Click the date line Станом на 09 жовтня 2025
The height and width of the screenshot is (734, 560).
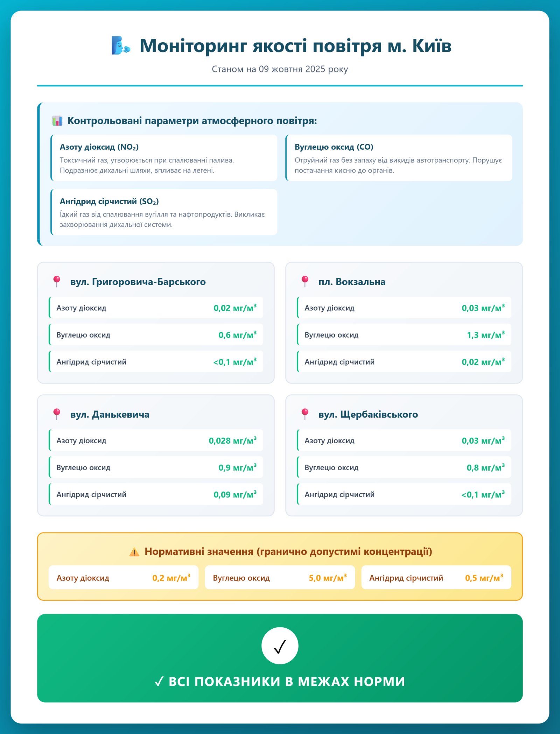click(x=280, y=69)
